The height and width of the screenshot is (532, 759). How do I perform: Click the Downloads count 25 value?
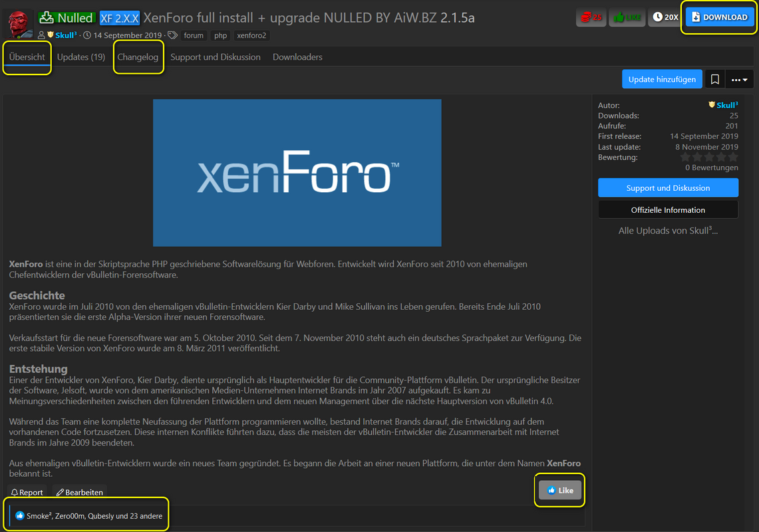tap(734, 116)
